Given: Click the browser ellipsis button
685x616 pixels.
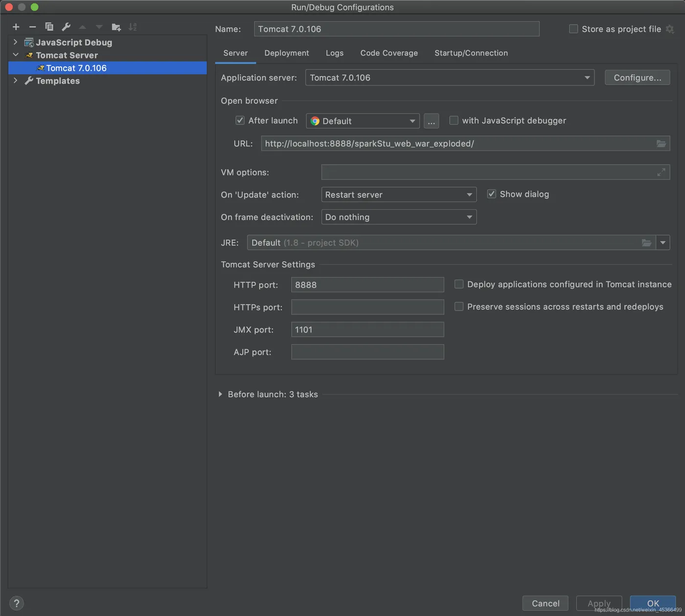Looking at the screenshot, I should (431, 121).
